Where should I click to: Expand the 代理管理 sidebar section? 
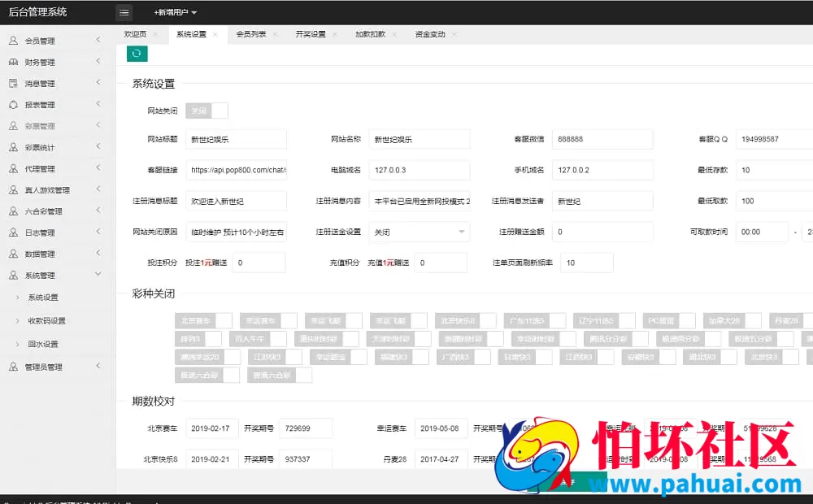[49, 169]
